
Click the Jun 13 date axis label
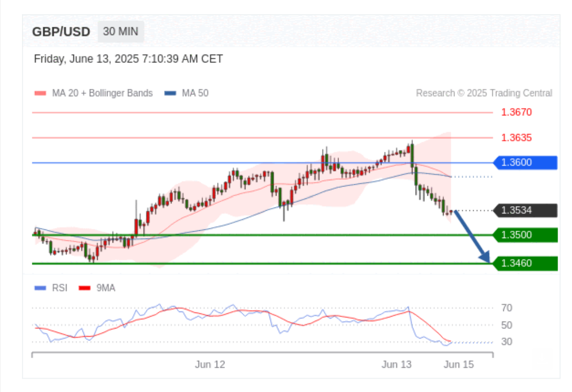[397, 364]
